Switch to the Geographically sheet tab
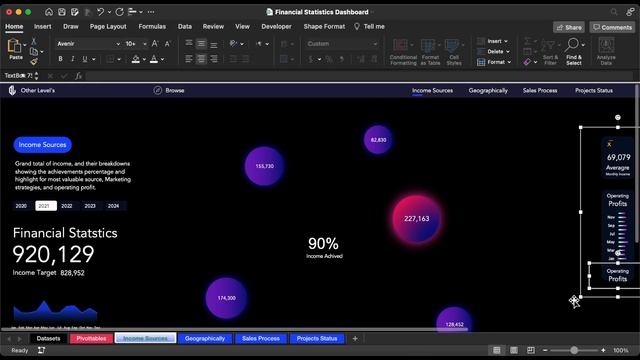This screenshot has height=360, width=640. (x=205, y=338)
